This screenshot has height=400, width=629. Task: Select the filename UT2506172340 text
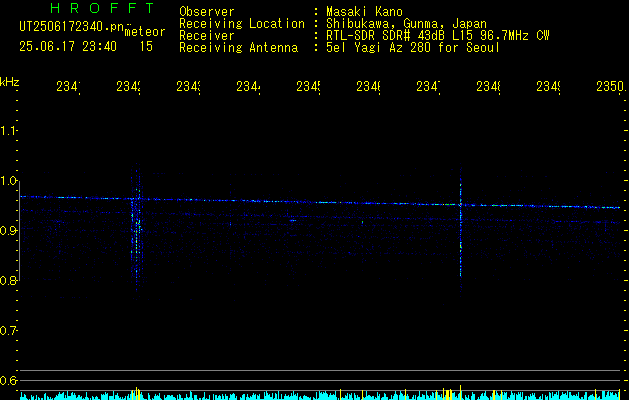[72, 27]
